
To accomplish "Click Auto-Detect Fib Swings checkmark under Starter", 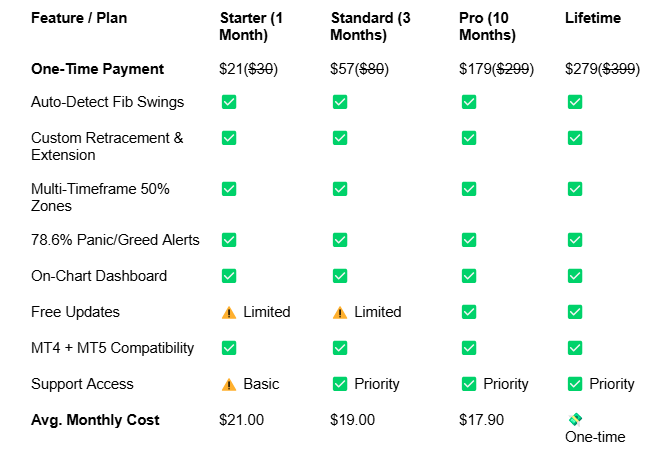I will (x=229, y=102).
